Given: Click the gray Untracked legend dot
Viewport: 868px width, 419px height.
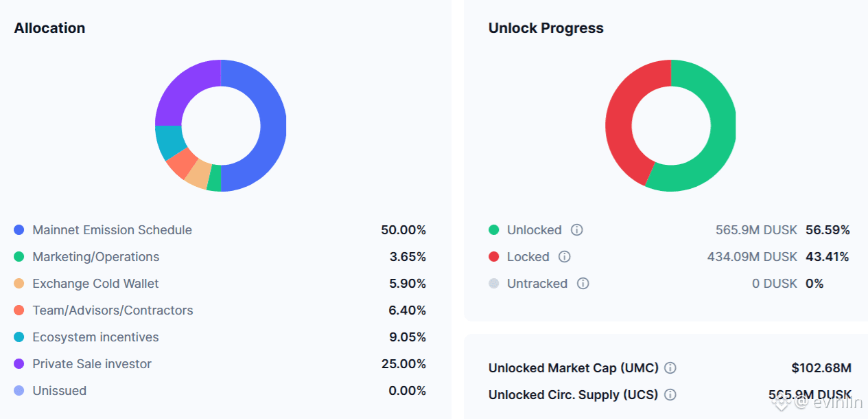Looking at the screenshot, I should [493, 284].
